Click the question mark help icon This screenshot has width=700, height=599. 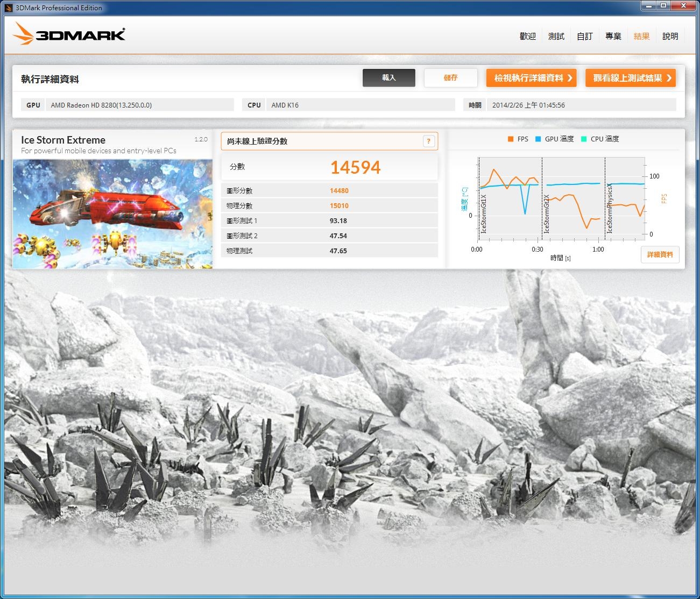pos(428,141)
